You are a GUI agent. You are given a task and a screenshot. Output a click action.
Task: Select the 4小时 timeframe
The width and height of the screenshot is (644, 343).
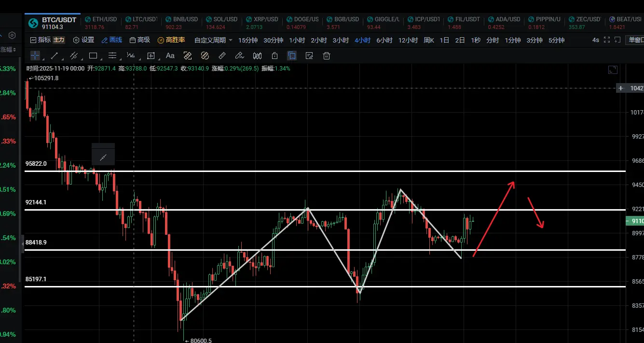362,40
